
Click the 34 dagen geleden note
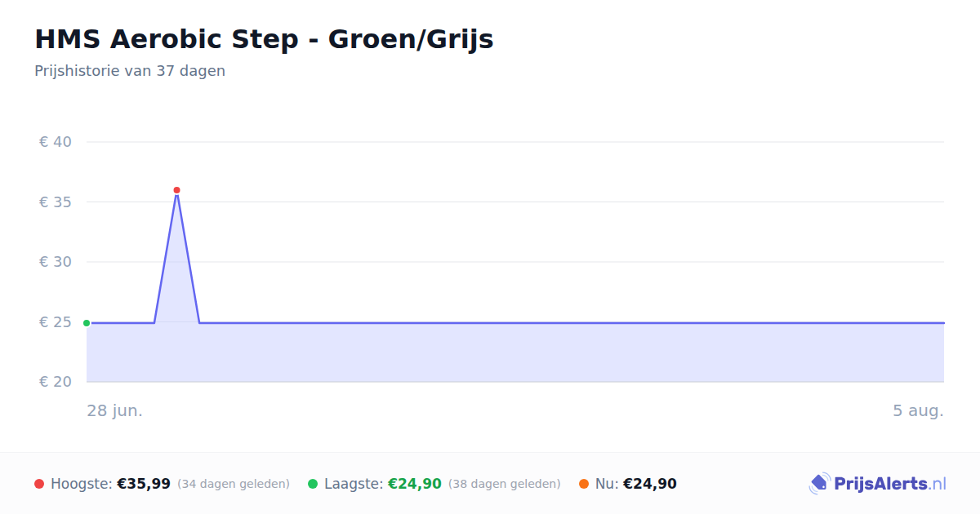(234, 484)
